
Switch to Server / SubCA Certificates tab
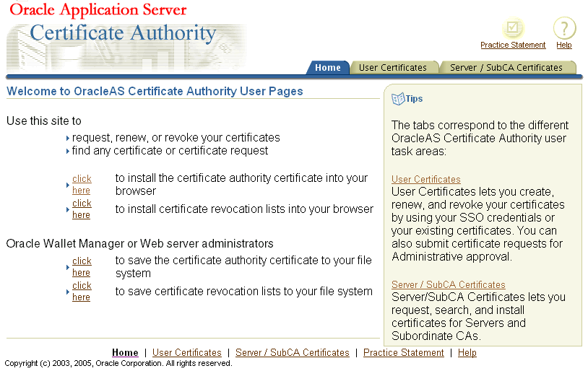click(506, 68)
